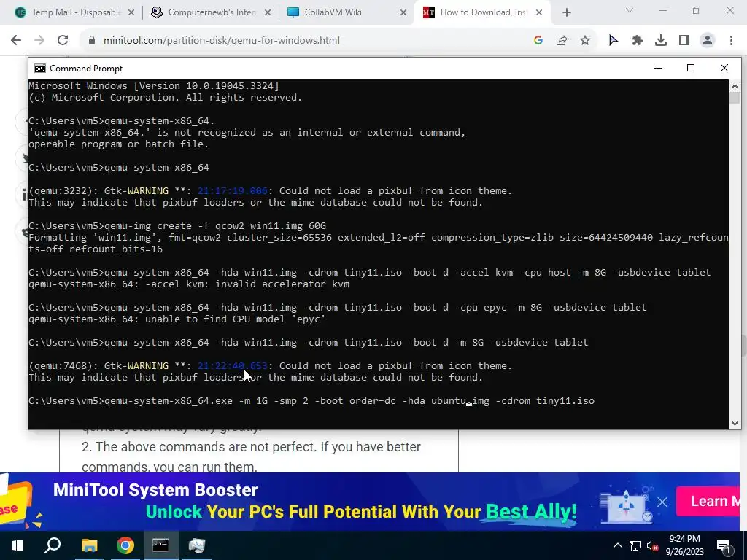The height and width of the screenshot is (560, 747).
Task: Go forward in browser history
Action: (x=39, y=41)
